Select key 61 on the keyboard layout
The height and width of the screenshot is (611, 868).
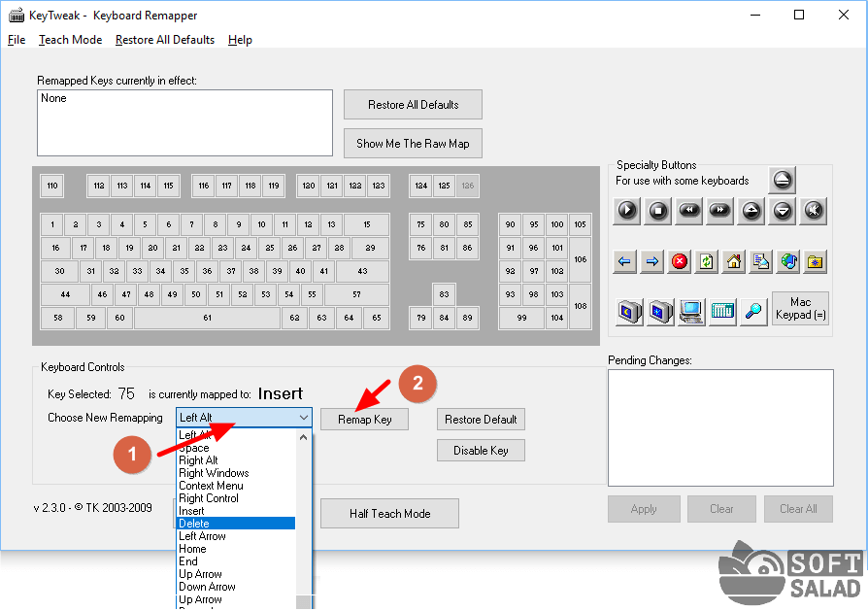(x=207, y=318)
